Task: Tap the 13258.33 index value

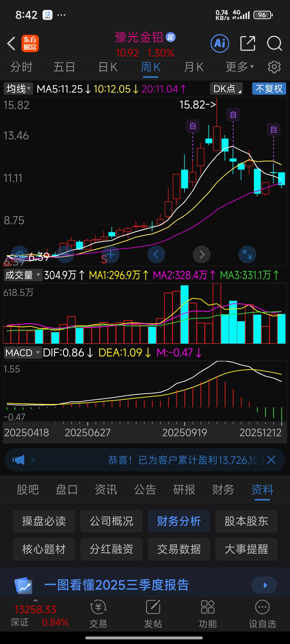Action: [x=35, y=610]
